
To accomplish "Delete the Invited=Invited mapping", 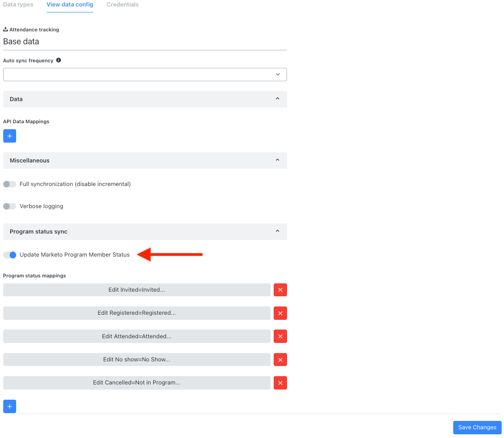I will (x=280, y=290).
